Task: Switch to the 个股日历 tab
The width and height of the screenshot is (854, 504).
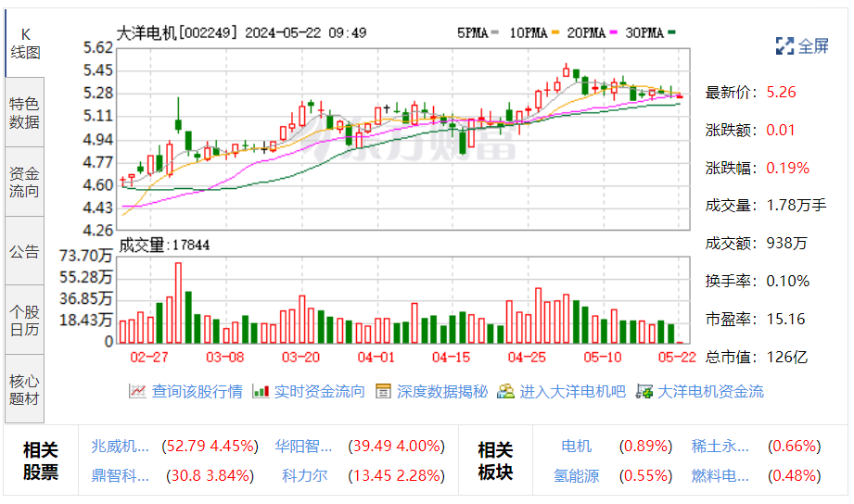Action: 24,320
